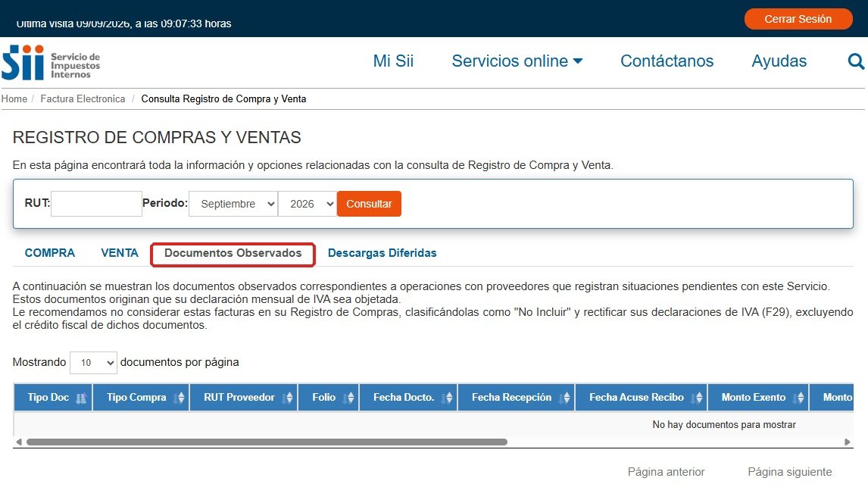
Task: Click REGISTRO DE COMPRAS Y VENTAS heading
Action: tap(157, 137)
